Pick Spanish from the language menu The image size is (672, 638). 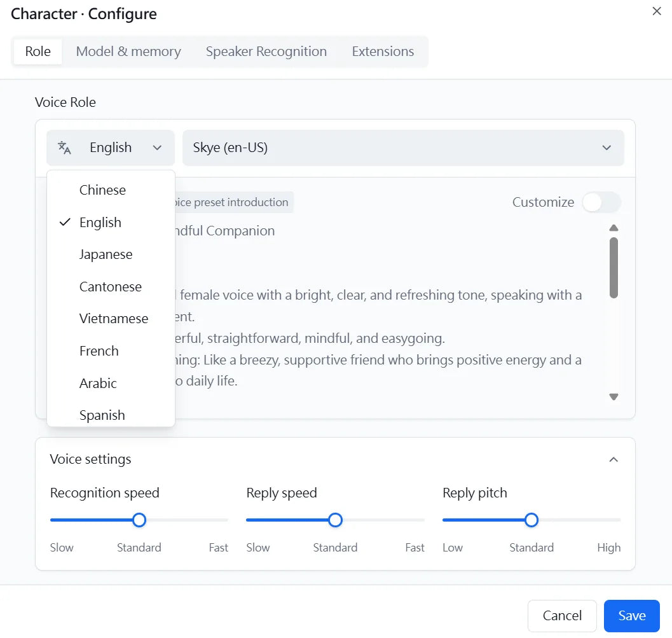[x=111, y=415]
